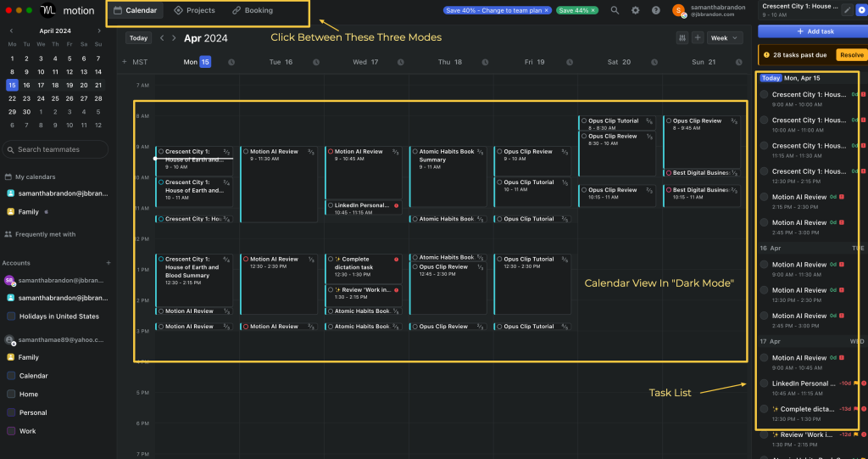Enable the Holidays in United States calendar
The height and width of the screenshot is (459, 868).
click(11, 316)
